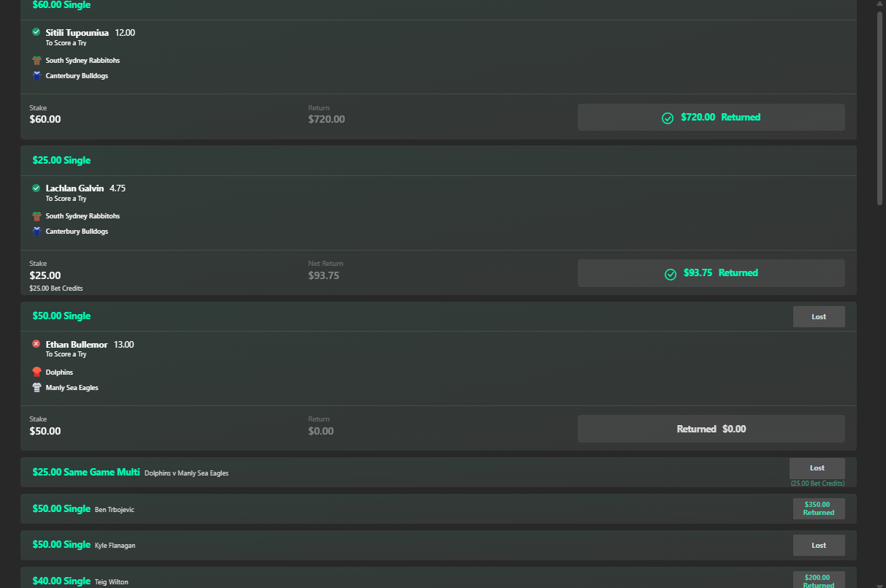
Task: Click the green tick beside Lachlan Galvin
Action: 37,188
